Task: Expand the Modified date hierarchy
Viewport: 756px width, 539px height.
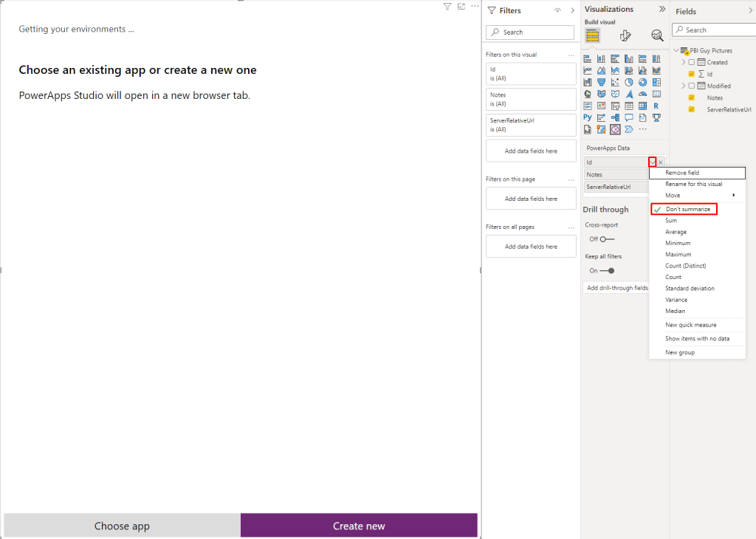Action: tap(683, 86)
